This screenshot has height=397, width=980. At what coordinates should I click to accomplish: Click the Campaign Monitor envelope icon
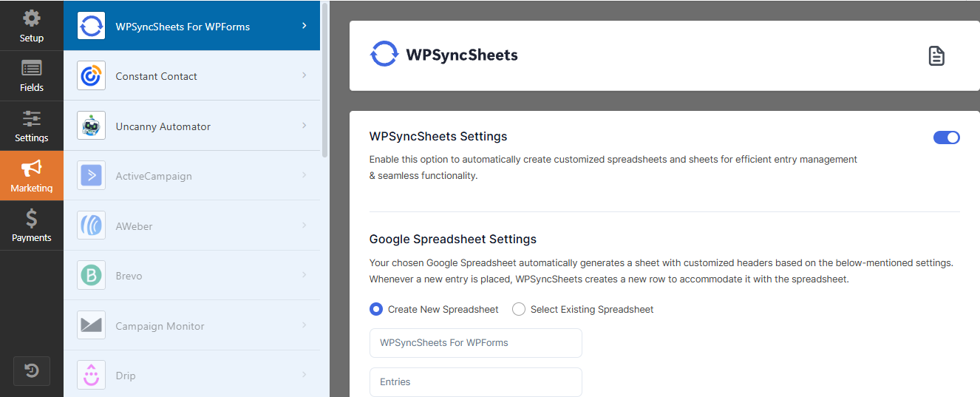pos(92,325)
